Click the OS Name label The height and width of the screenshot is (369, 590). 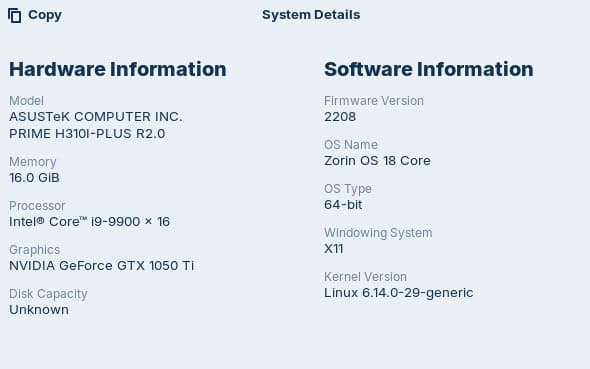point(351,145)
